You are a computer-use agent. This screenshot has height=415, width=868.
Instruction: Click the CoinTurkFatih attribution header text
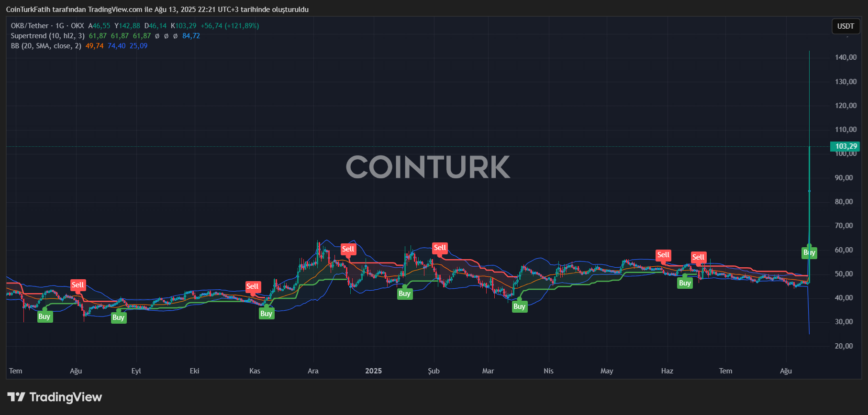coord(157,10)
